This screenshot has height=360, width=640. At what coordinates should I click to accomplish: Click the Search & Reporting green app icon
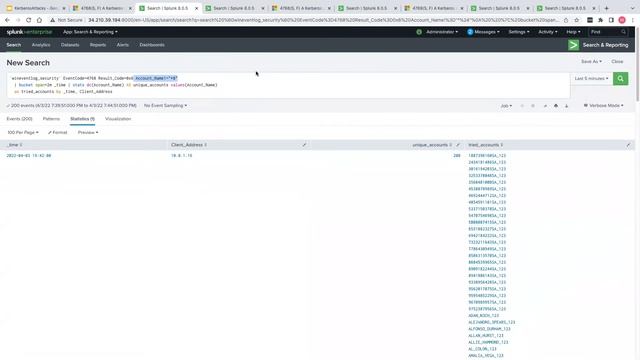pos(573,45)
